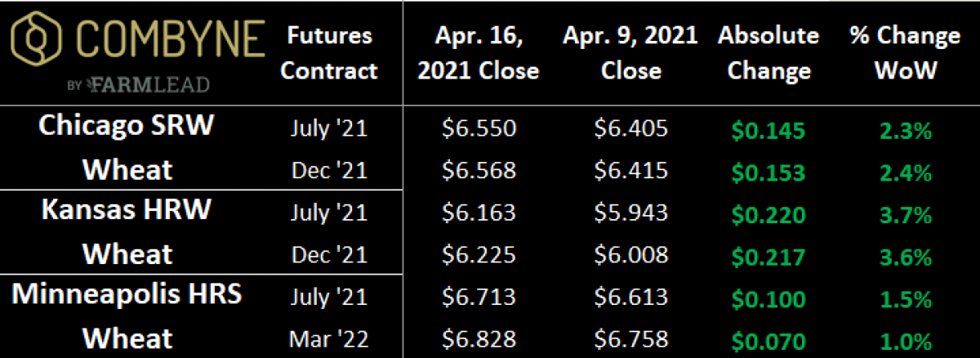Viewport: 980px width, 358px height.
Task: Click the Mar '22 contract cell
Action: click(329, 338)
